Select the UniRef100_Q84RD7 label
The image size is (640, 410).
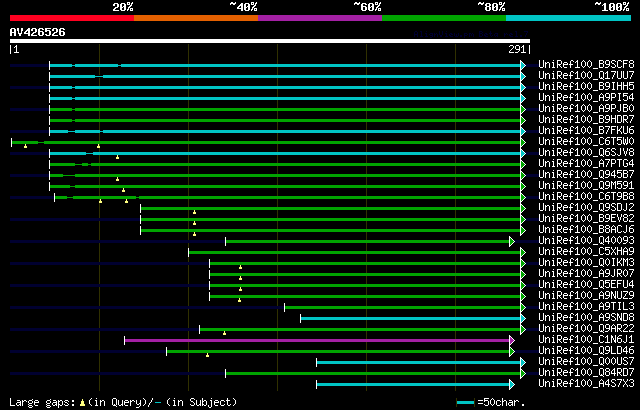[x=586, y=373]
